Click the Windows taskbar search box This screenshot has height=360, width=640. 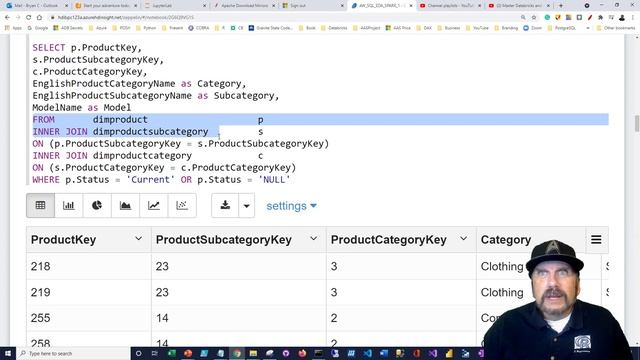tap(73, 353)
